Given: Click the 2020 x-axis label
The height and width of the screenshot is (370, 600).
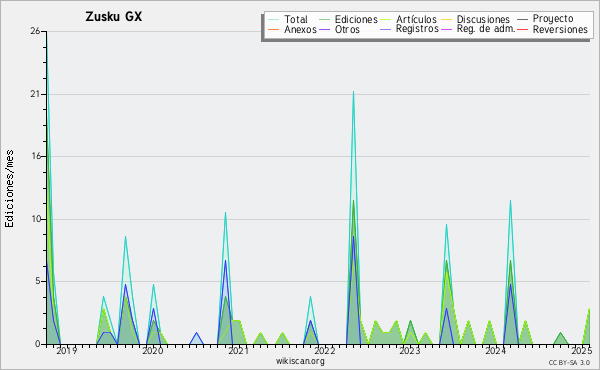Looking at the screenshot, I should point(153,351).
